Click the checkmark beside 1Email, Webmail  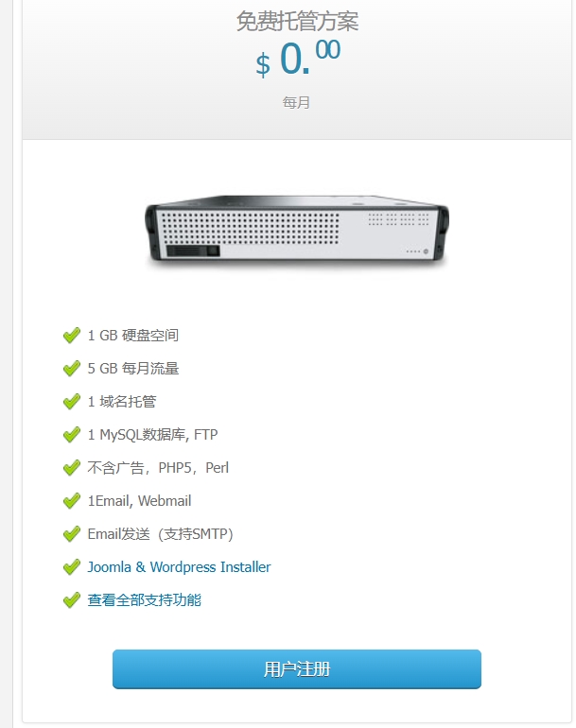point(72,501)
